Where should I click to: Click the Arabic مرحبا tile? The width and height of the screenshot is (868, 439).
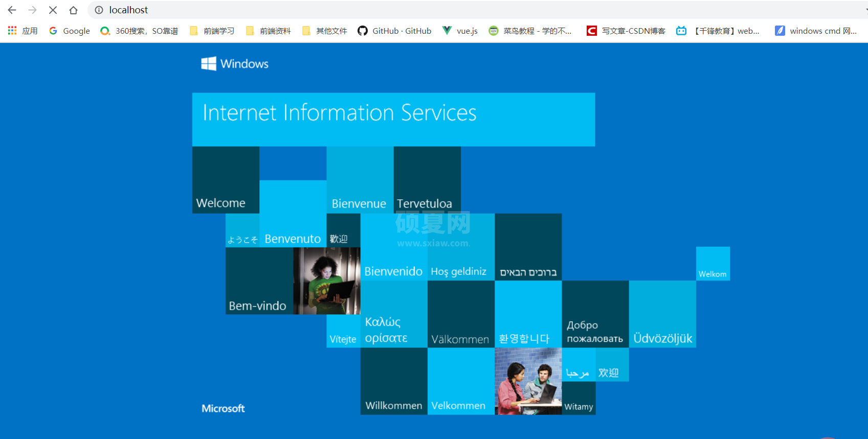coord(578,364)
